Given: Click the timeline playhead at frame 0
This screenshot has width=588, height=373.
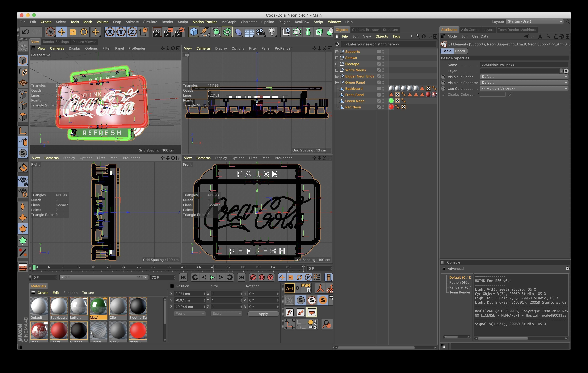Looking at the screenshot, I should coord(34,267).
